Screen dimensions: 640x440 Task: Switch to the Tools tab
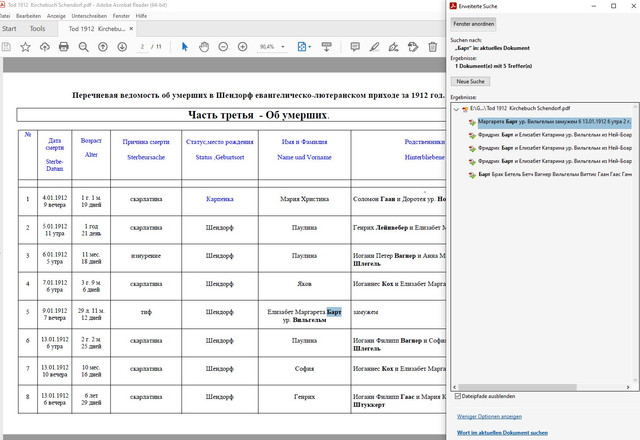click(x=37, y=29)
